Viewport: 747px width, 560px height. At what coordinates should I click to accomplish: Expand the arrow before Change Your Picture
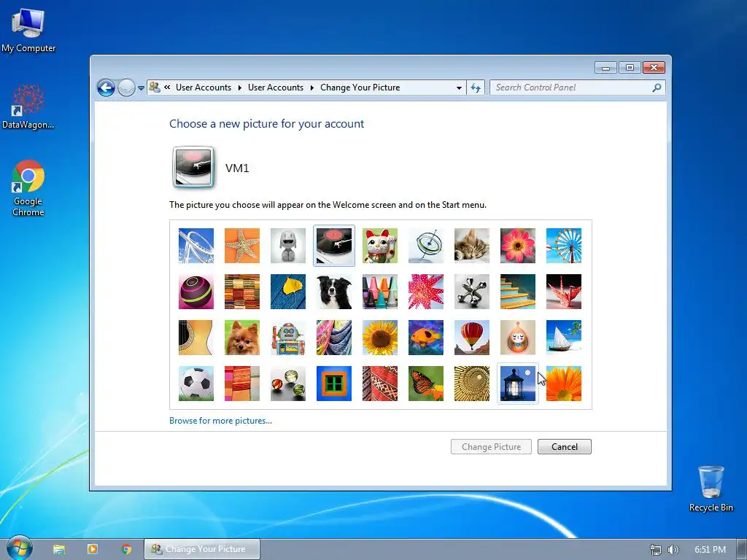[312, 87]
